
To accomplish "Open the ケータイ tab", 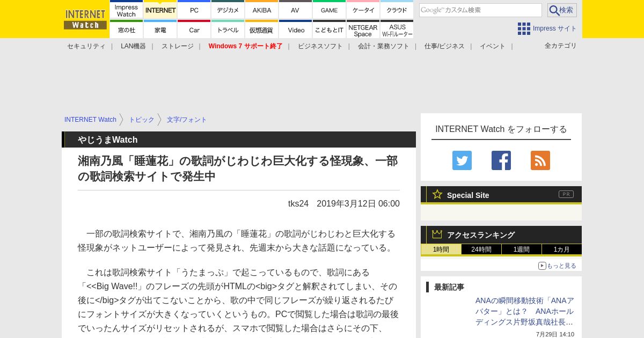I will (x=363, y=10).
